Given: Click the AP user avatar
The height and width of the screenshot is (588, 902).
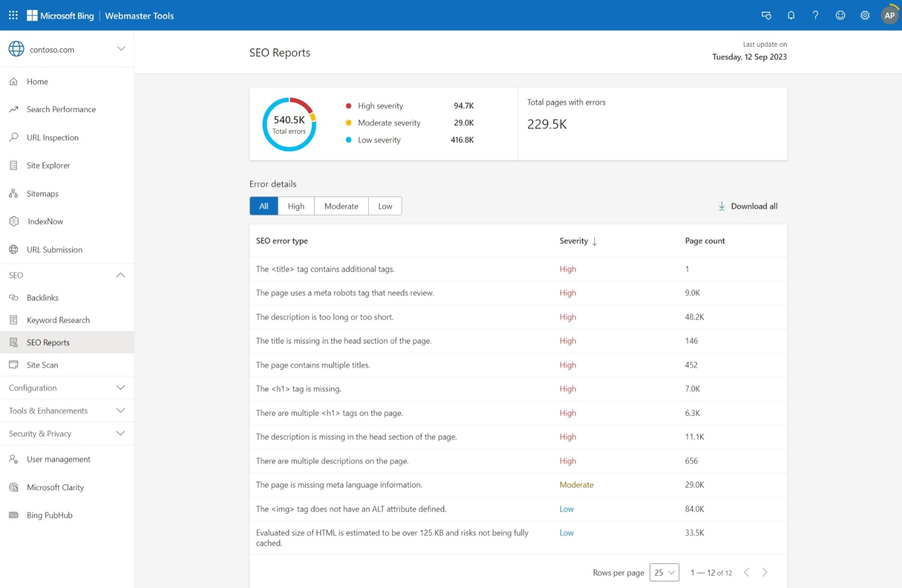Looking at the screenshot, I should (x=889, y=15).
